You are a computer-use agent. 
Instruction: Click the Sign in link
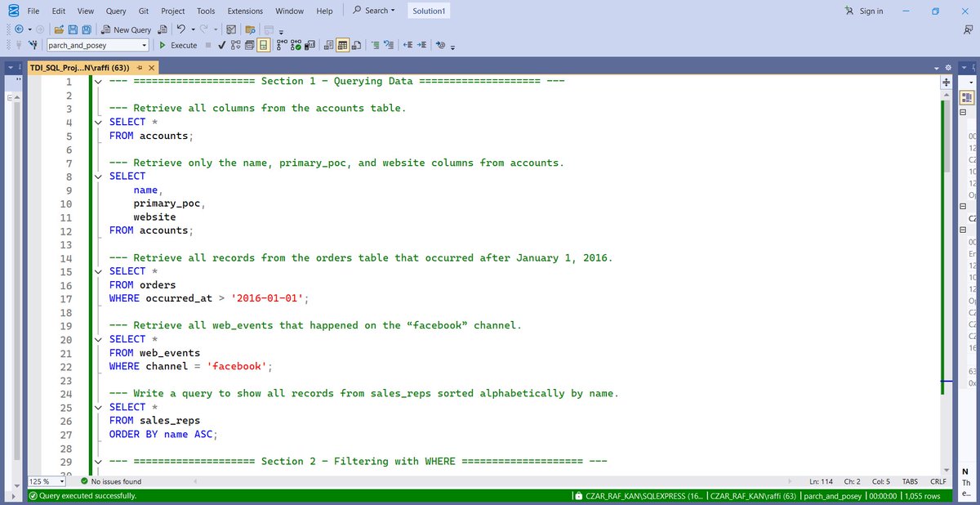pos(871,11)
